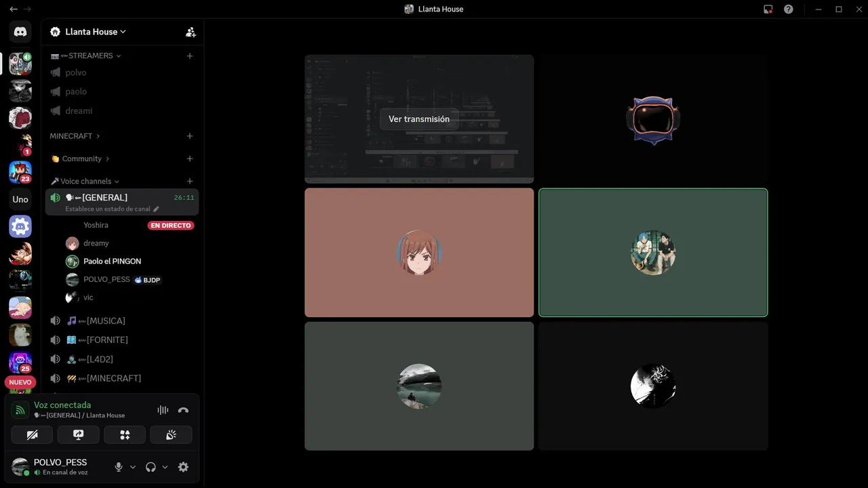Open POLVO_PESS user profile panel

(59, 467)
